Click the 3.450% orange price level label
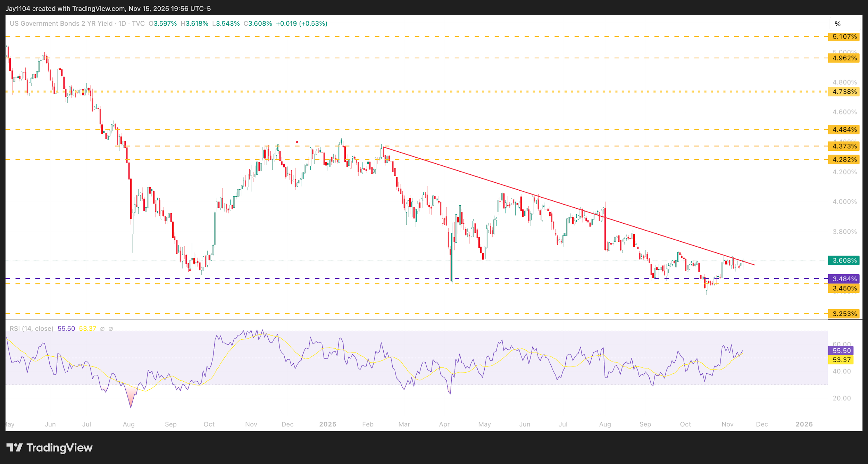This screenshot has width=868, height=464. click(x=844, y=289)
